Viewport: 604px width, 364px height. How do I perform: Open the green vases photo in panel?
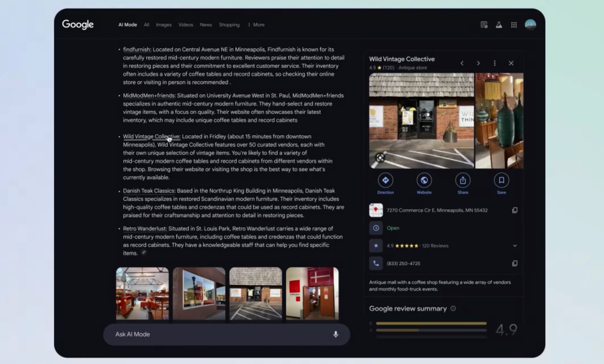click(x=499, y=121)
